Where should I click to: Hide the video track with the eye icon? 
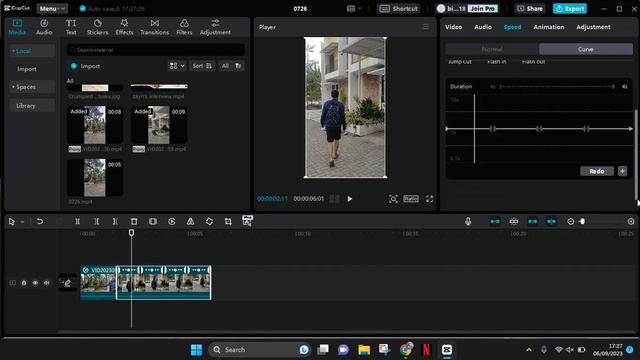(x=35, y=282)
